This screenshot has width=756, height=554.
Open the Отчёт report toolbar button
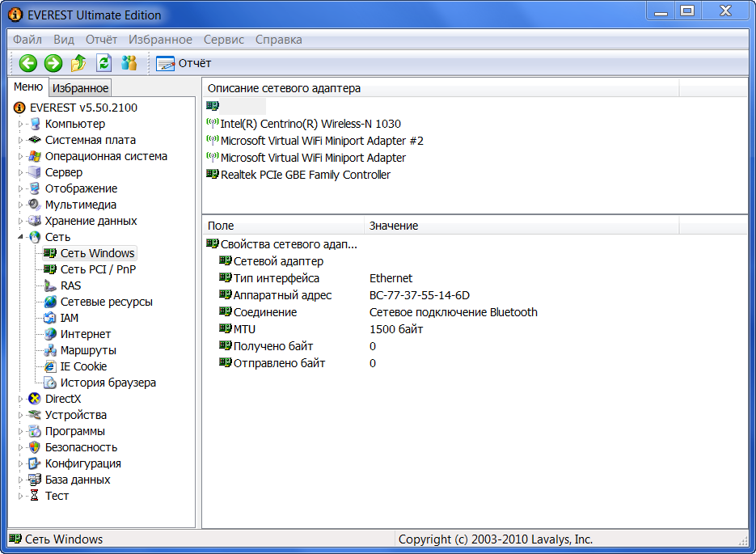184,63
